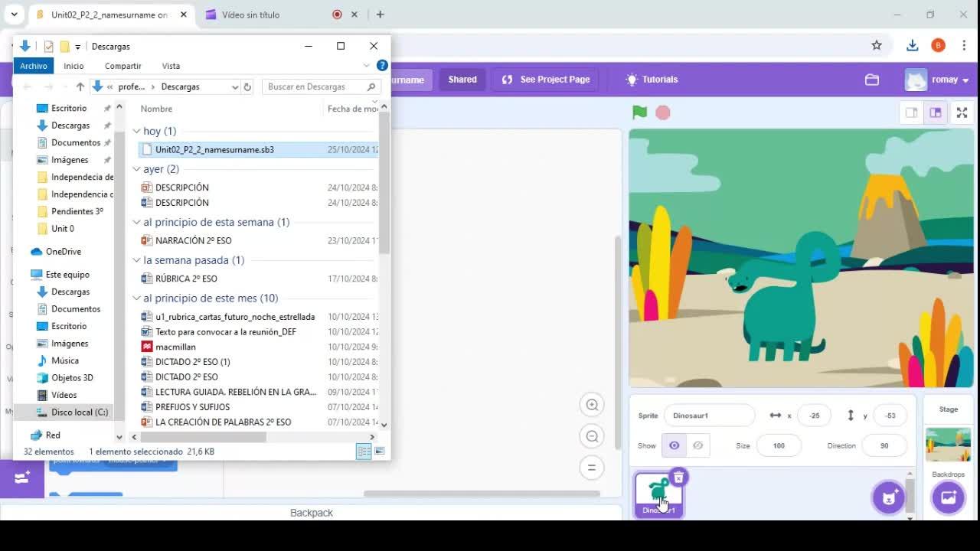Enter full screen stage mode
This screenshot has width=980, height=551.
point(962,112)
